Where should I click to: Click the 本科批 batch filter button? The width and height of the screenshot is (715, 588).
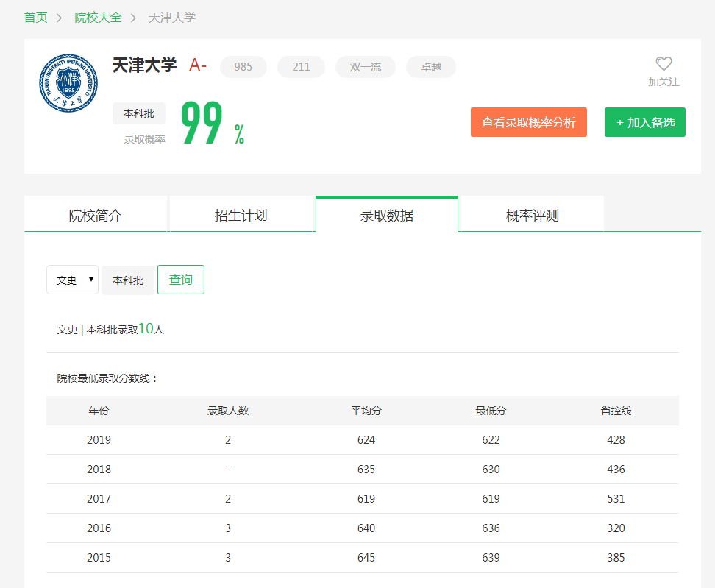point(128,280)
